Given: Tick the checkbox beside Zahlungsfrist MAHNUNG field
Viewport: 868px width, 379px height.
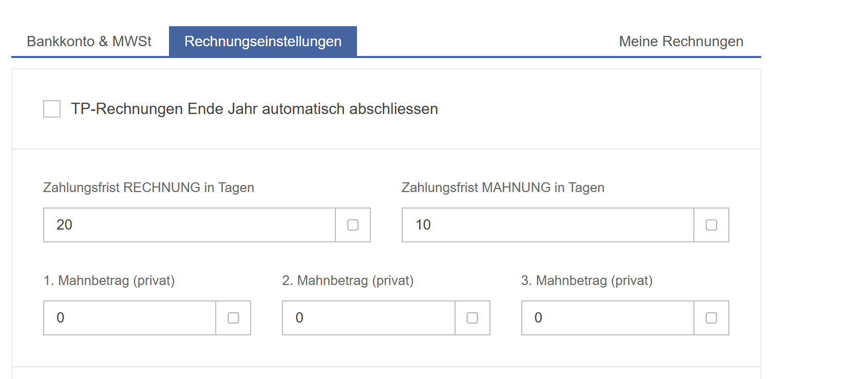Looking at the screenshot, I should (x=711, y=225).
